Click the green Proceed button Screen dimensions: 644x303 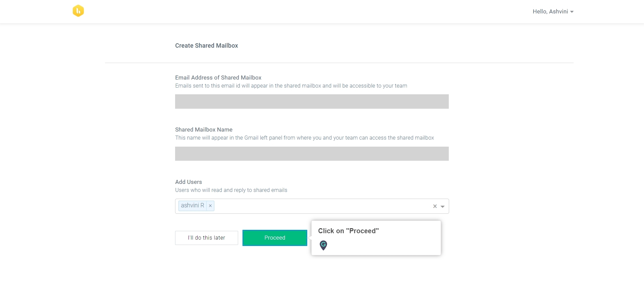pyautogui.click(x=275, y=238)
